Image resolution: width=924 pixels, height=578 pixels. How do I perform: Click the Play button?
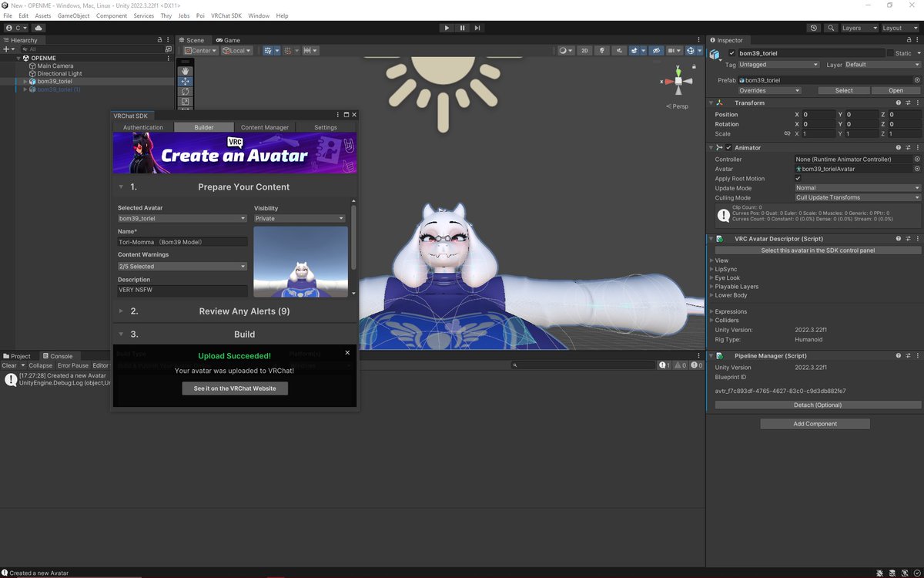coord(447,28)
